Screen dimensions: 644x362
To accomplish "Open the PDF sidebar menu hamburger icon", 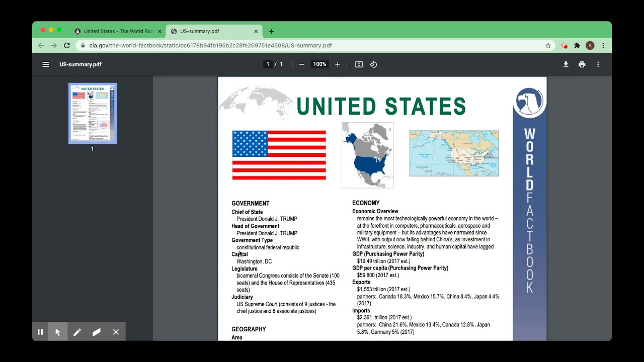I will [x=46, y=64].
